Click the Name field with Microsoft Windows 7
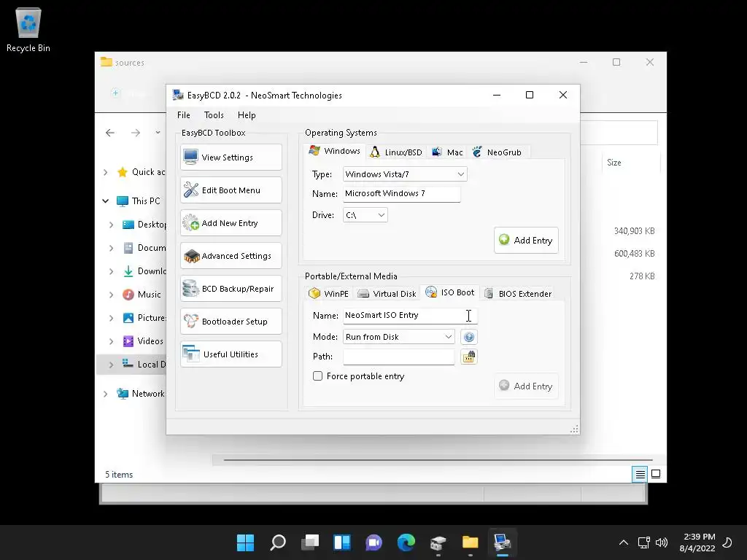The height and width of the screenshot is (560, 747). 402,193
